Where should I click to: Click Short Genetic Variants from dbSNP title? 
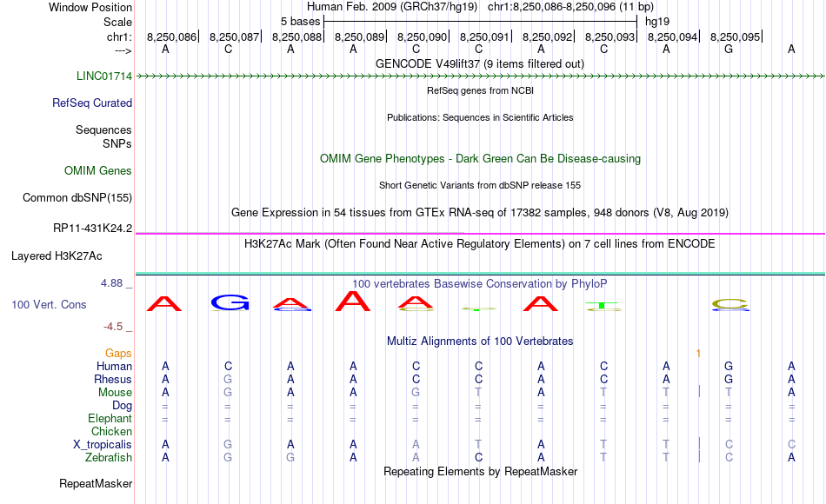coord(480,185)
